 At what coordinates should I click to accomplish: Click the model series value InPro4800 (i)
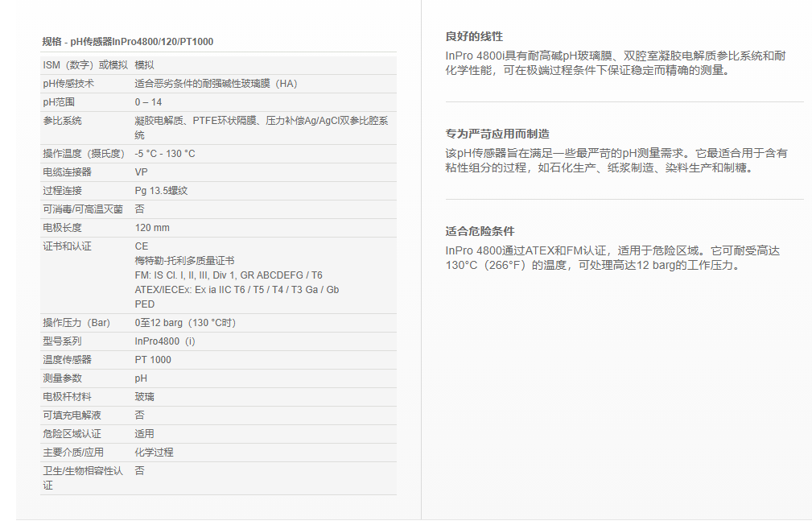165,341
